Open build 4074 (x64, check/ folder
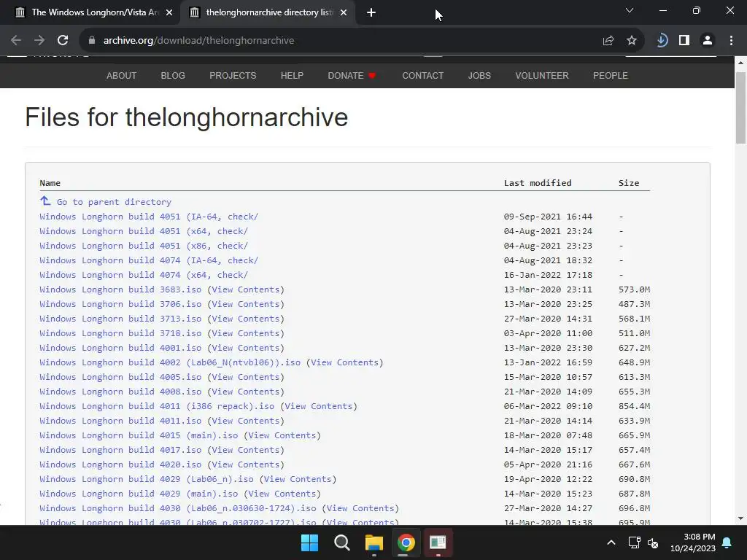 click(144, 275)
